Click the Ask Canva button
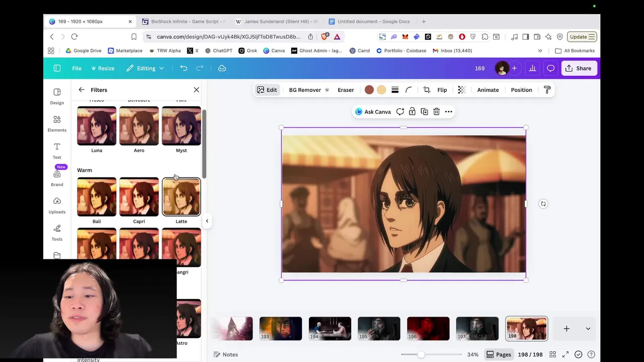The width and height of the screenshot is (644, 362). (x=373, y=112)
